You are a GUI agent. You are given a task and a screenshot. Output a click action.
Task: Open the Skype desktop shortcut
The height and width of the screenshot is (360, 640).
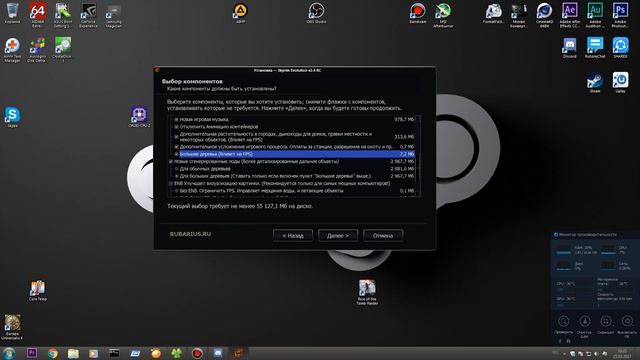(x=12, y=117)
